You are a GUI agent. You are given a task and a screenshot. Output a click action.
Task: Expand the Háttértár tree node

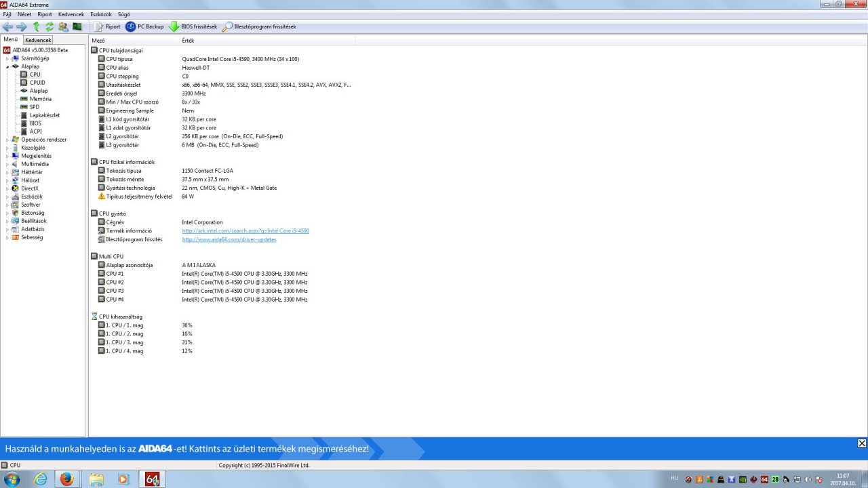7,172
